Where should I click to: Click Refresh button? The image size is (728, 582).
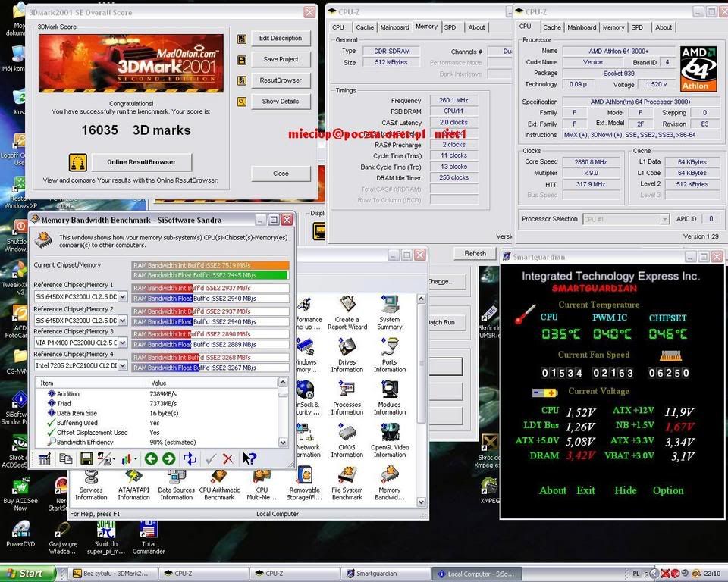pyautogui.click(x=475, y=253)
